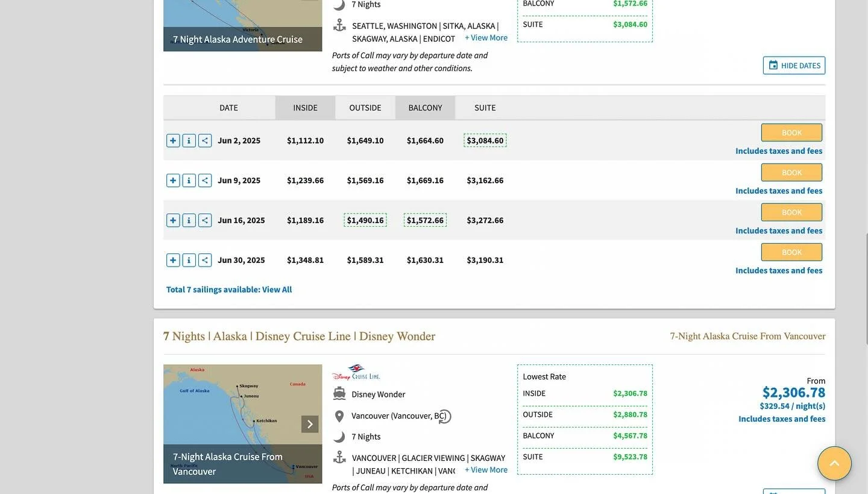This screenshot has height=494, width=868.
Task: Open info icon for Jun 30, 2025 sailing
Action: pyautogui.click(x=189, y=260)
